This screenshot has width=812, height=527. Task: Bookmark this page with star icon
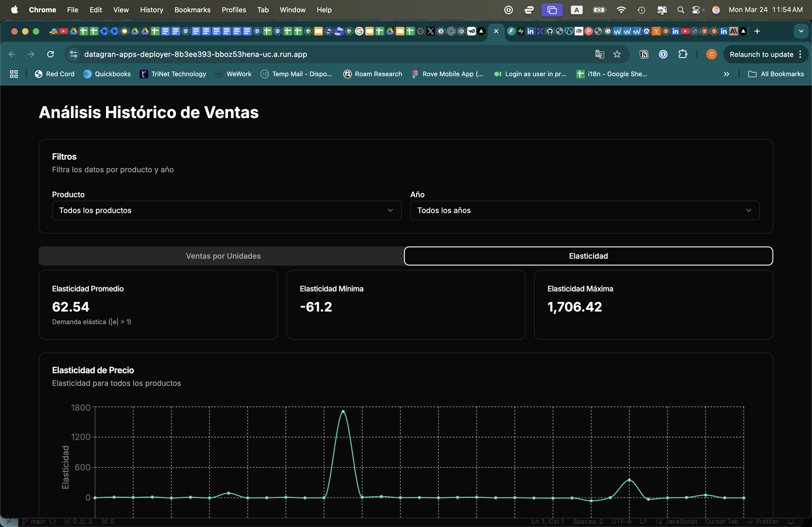tap(617, 54)
